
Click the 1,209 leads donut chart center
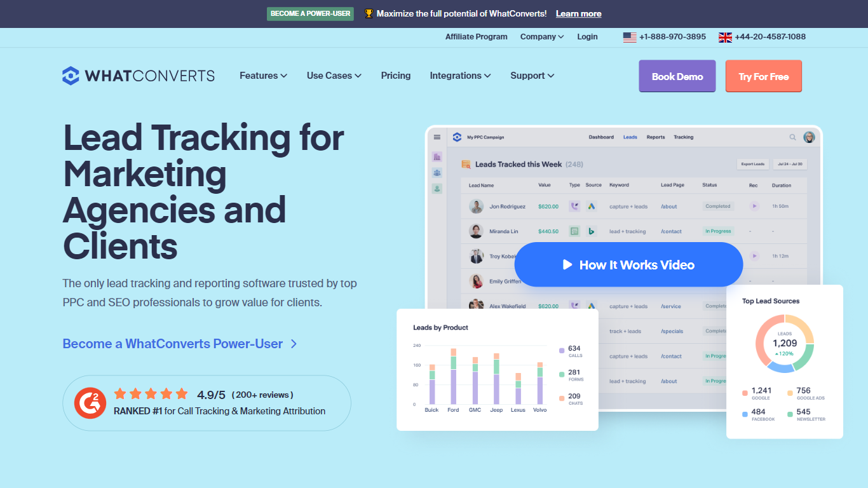tap(785, 343)
